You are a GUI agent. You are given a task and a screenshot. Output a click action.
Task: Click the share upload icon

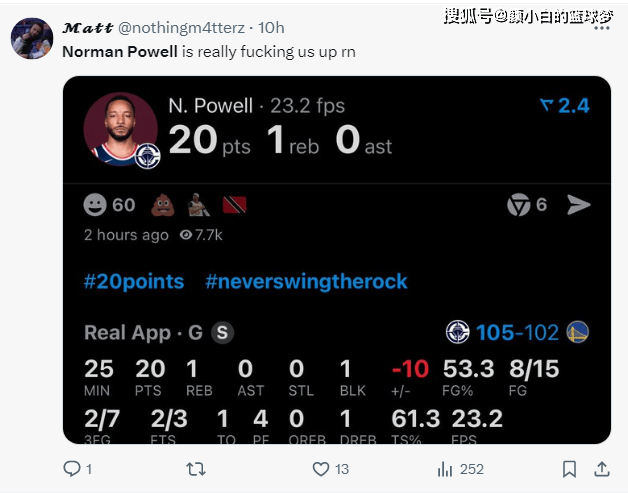point(602,469)
